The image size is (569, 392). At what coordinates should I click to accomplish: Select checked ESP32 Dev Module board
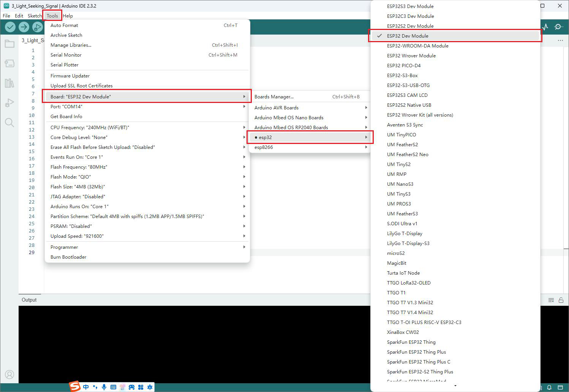click(x=455, y=36)
